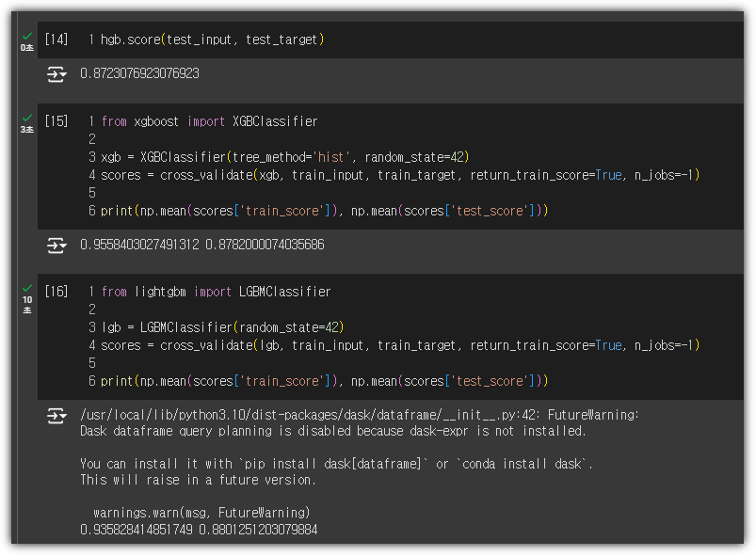Click output toggle icon for cell 14
The image size is (756, 556).
click(56, 74)
